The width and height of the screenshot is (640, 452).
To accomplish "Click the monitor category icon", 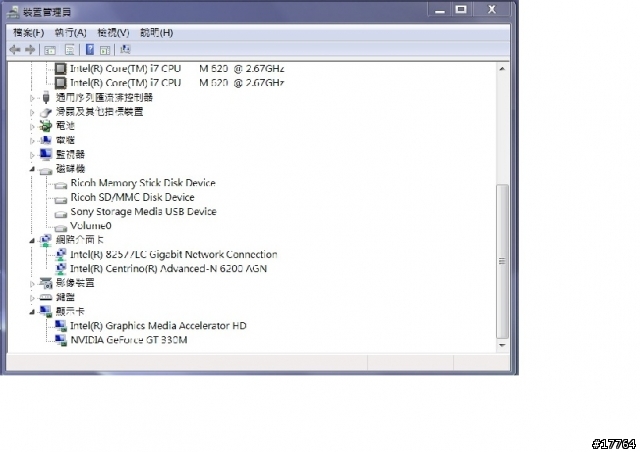I will point(46,154).
